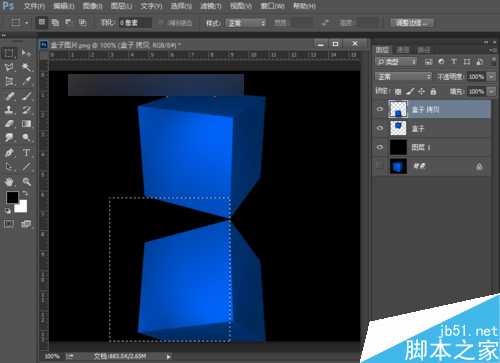500x363 pixels.
Task: Open the marquee style dropdown in options bar
Action: pyautogui.click(x=246, y=23)
